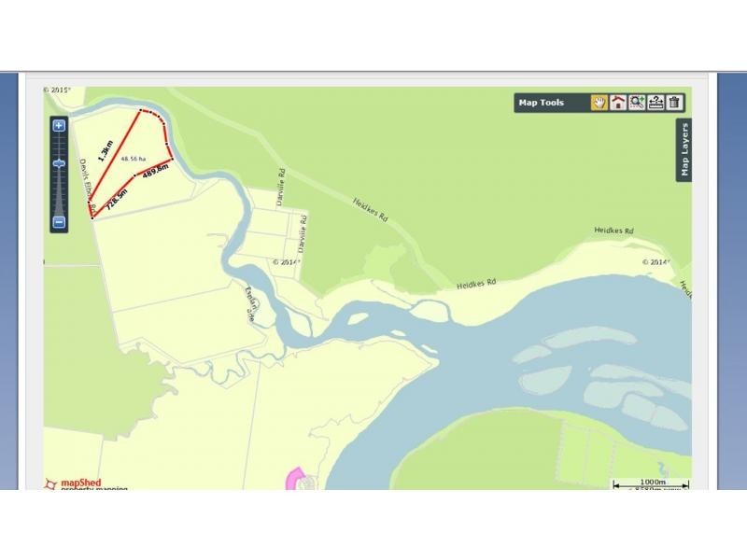Click the 1000m scale bar
Screen dimensions: 747x560
(651, 483)
